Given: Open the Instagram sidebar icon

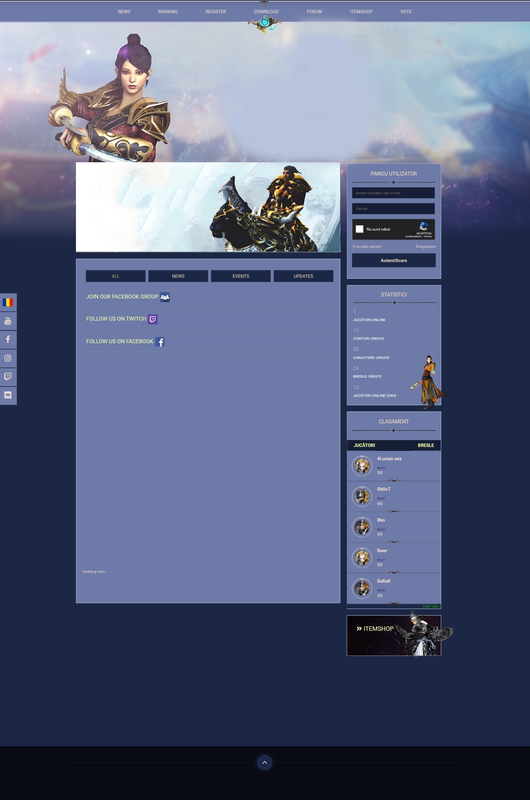Looking at the screenshot, I should [x=8, y=358].
